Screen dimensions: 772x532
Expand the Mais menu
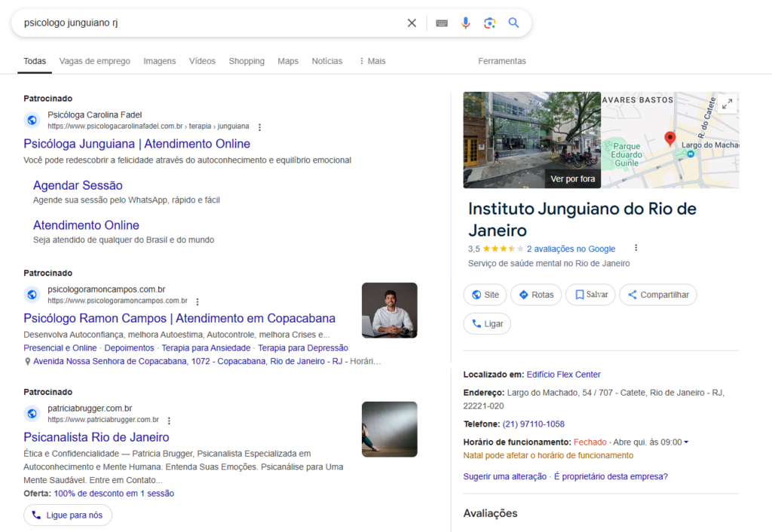[372, 61]
